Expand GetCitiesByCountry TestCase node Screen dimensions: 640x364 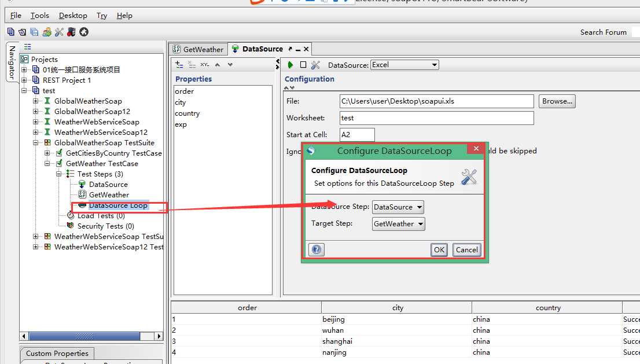tap(47, 153)
